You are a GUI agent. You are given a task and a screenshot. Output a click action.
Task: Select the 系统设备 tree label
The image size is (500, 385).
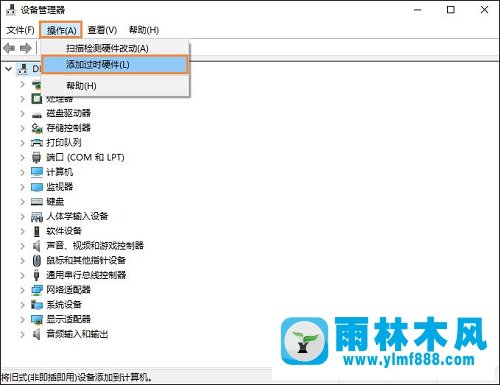(x=64, y=305)
